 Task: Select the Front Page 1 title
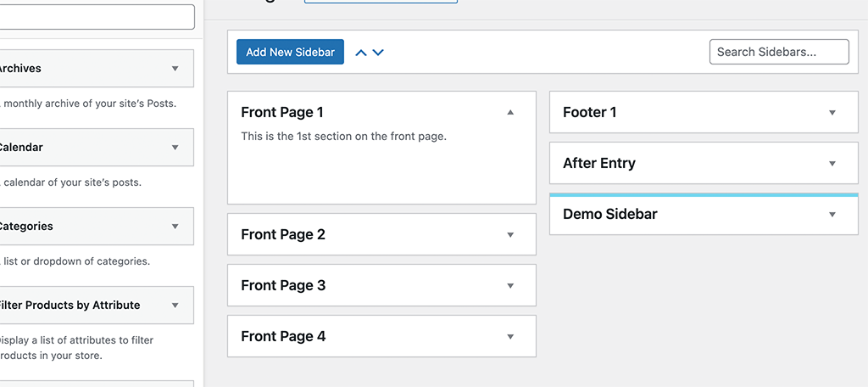(x=281, y=113)
